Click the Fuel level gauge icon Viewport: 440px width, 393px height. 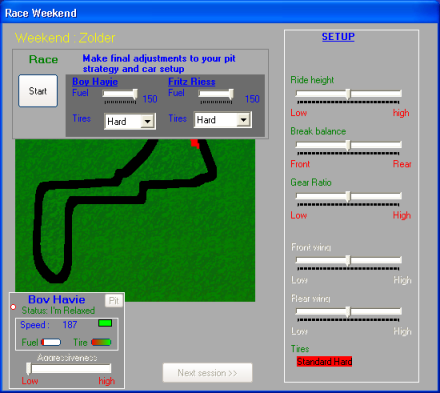pos(51,342)
